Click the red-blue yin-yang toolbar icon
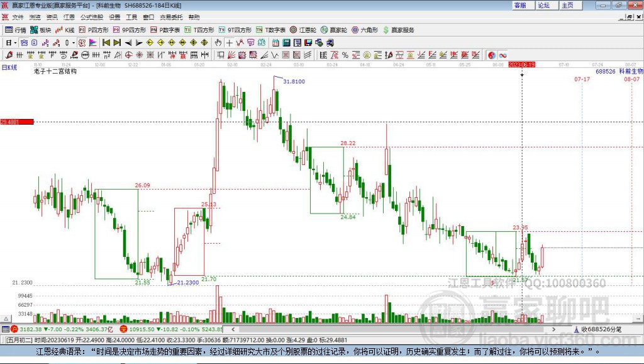The image size is (644, 364). 492,55
